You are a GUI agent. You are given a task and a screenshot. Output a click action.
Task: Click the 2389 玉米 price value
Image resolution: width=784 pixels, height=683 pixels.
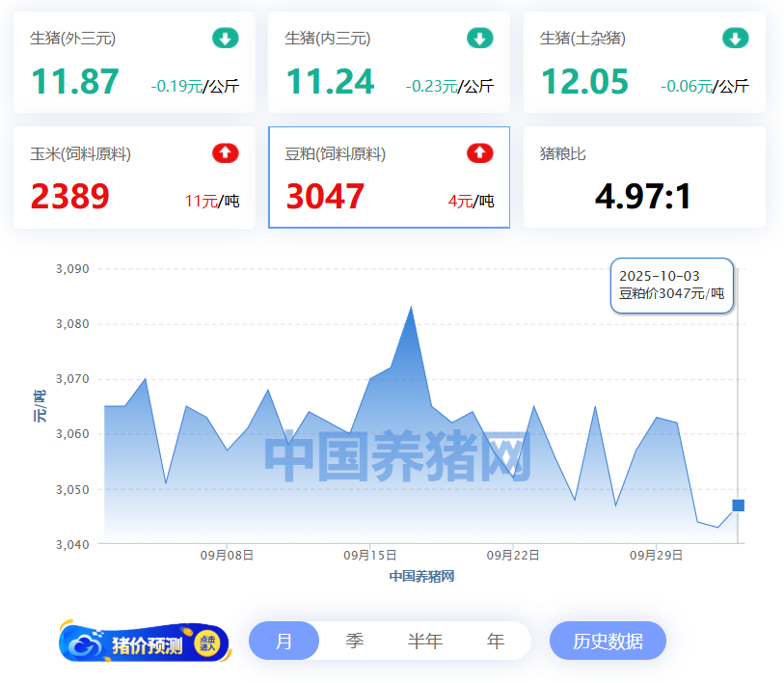pyautogui.click(x=69, y=197)
